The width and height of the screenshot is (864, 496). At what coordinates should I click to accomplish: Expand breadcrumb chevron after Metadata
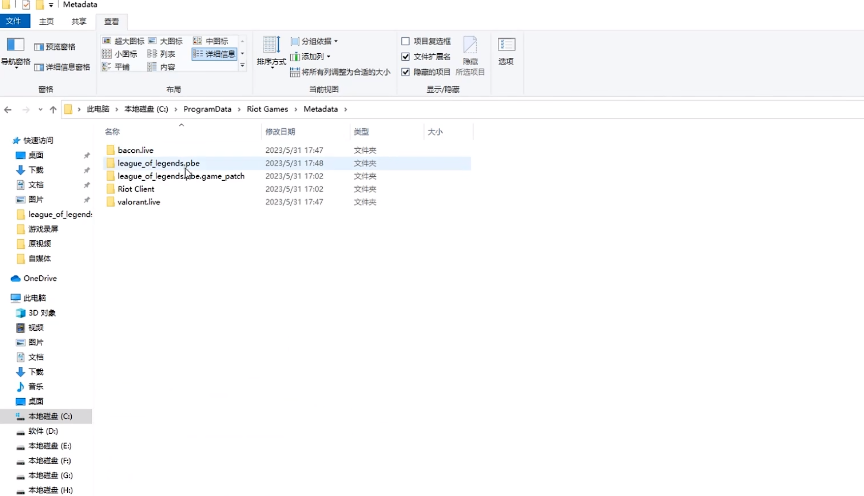[x=345, y=110]
